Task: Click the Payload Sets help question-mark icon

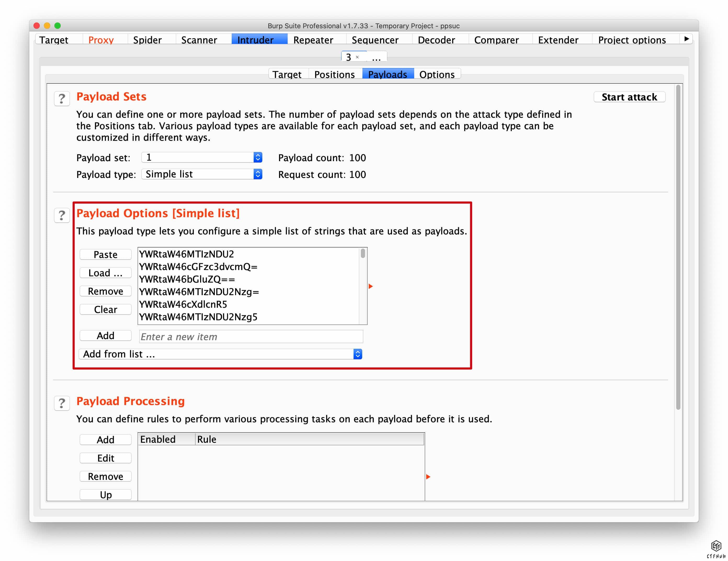Action: pyautogui.click(x=62, y=99)
